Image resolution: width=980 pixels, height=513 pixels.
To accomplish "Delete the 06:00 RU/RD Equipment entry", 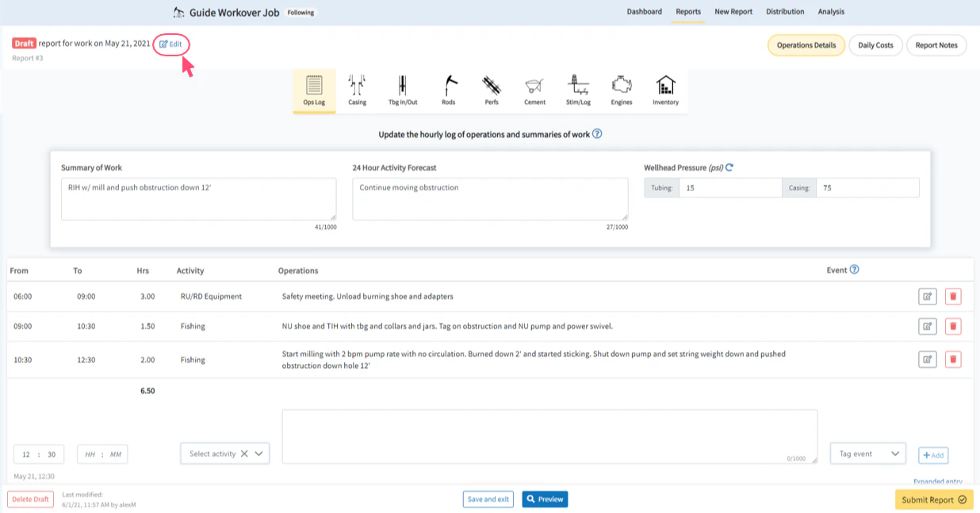I will tap(953, 297).
